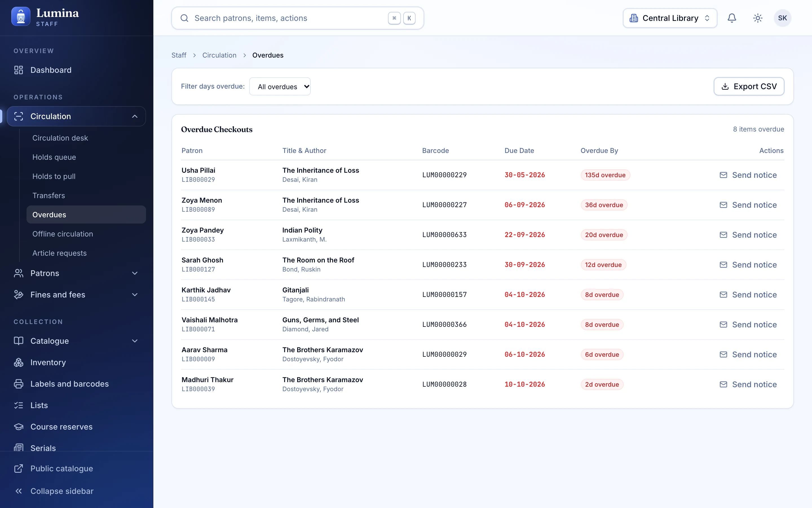Image resolution: width=812 pixels, height=508 pixels.
Task: Expand the Catalogue section chevron
Action: point(134,341)
